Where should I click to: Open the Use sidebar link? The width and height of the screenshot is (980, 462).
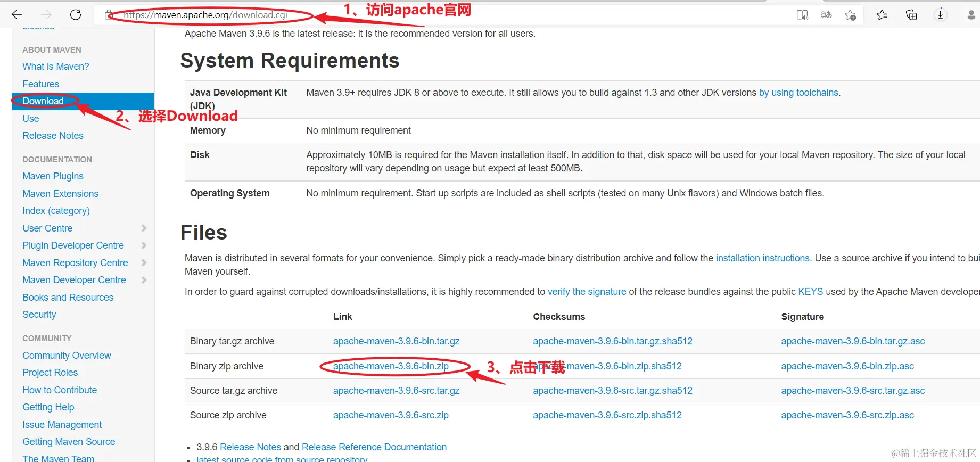31,119
